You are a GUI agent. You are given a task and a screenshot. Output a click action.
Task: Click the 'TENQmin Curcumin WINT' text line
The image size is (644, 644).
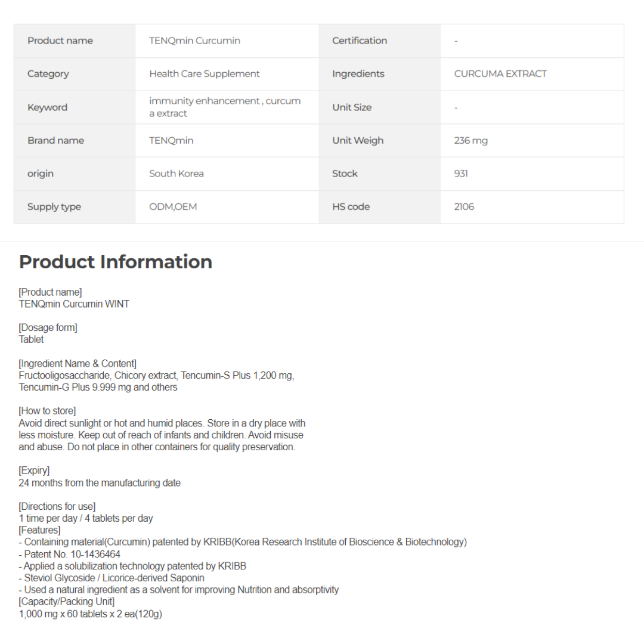pos(74,304)
